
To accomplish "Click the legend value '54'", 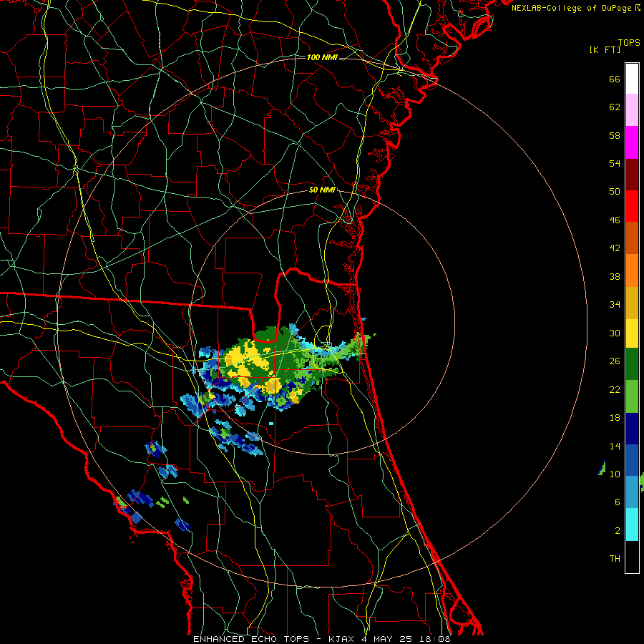I will (615, 163).
